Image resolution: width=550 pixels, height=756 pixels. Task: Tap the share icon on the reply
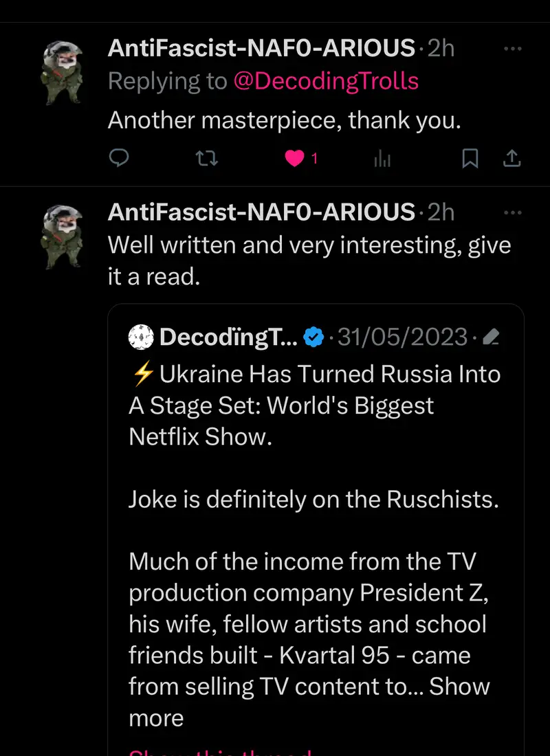pyautogui.click(x=511, y=159)
